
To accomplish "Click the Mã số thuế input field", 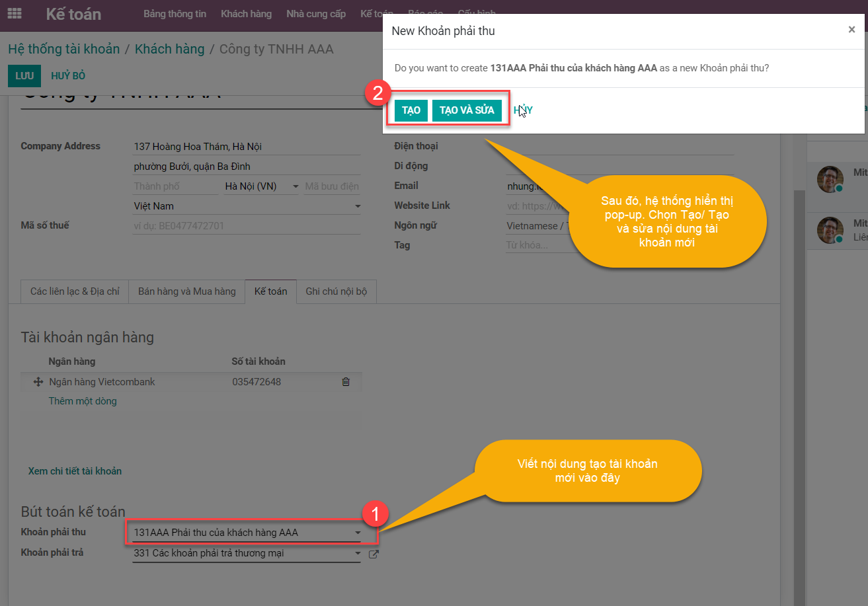I will pos(246,226).
